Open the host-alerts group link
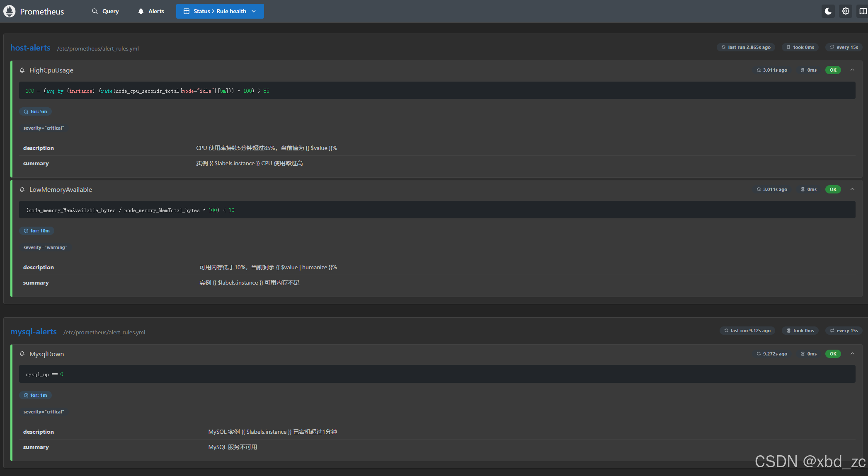 tap(30, 48)
